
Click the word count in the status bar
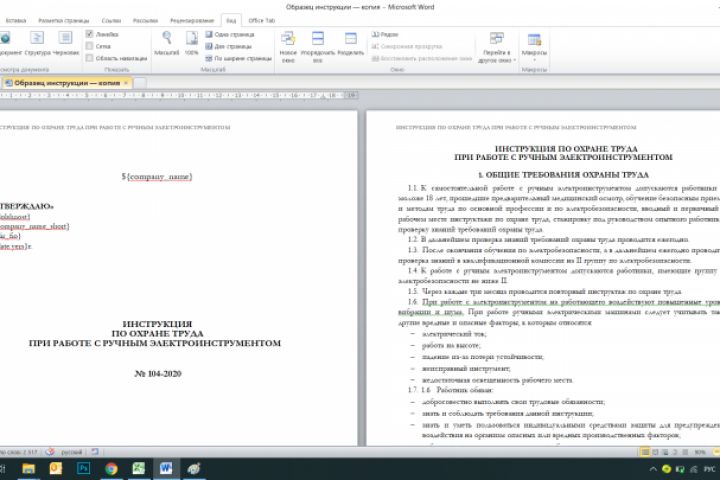pos(18,452)
